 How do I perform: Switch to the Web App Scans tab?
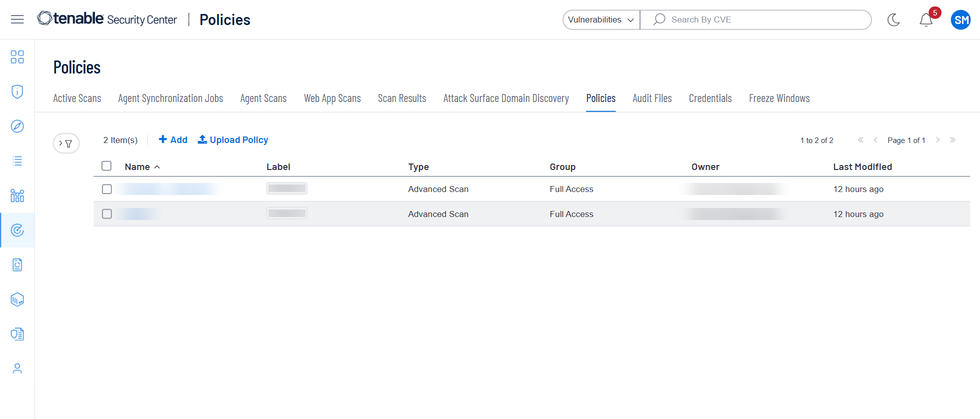(x=332, y=98)
